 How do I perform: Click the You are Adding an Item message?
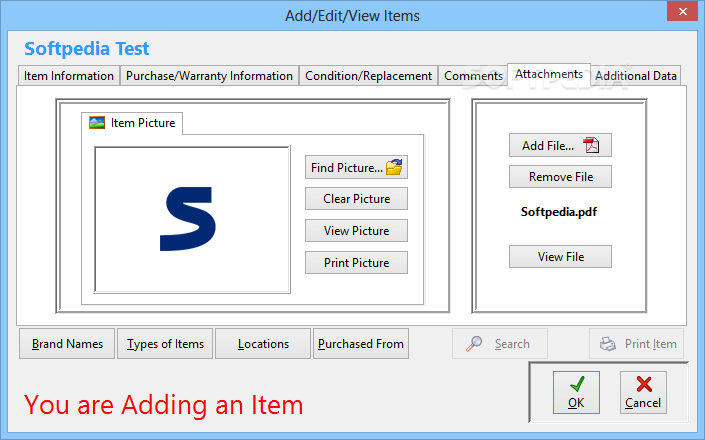click(164, 404)
